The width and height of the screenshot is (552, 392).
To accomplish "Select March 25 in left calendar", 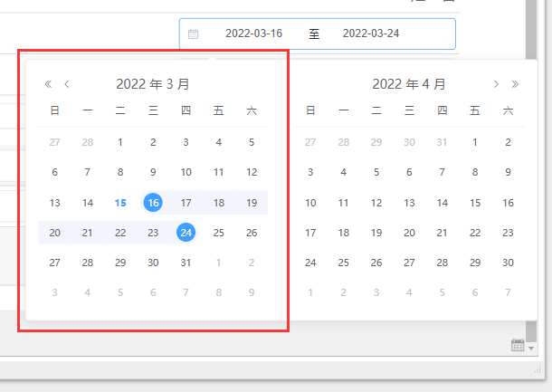I will [x=219, y=233].
